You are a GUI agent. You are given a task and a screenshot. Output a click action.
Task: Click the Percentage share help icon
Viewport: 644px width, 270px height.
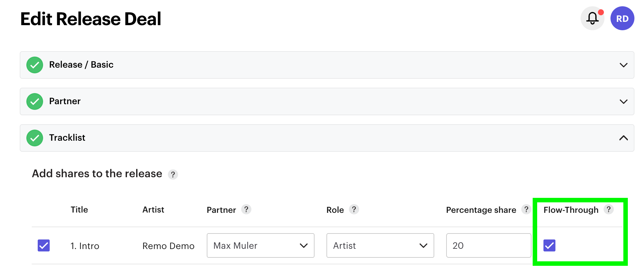(x=526, y=209)
